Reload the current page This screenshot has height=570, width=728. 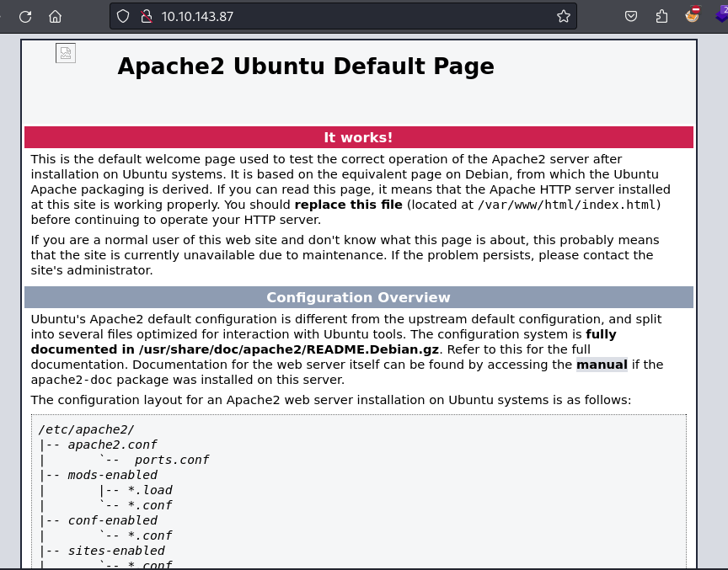(25, 17)
